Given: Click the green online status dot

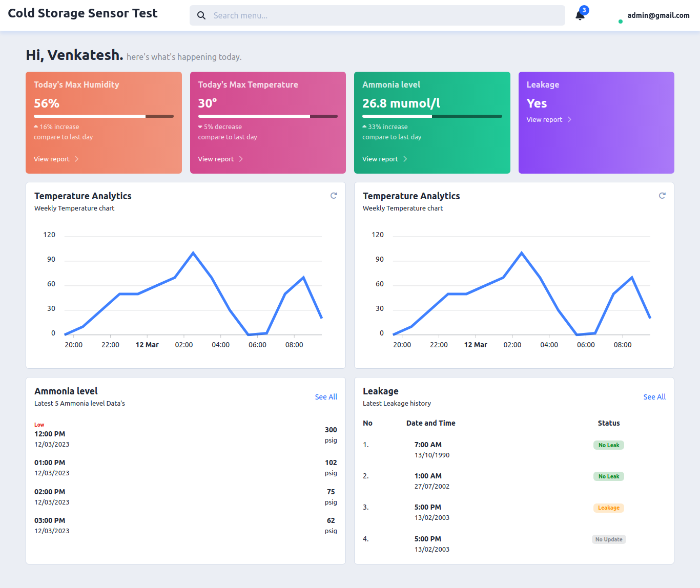Looking at the screenshot, I should [621, 22].
